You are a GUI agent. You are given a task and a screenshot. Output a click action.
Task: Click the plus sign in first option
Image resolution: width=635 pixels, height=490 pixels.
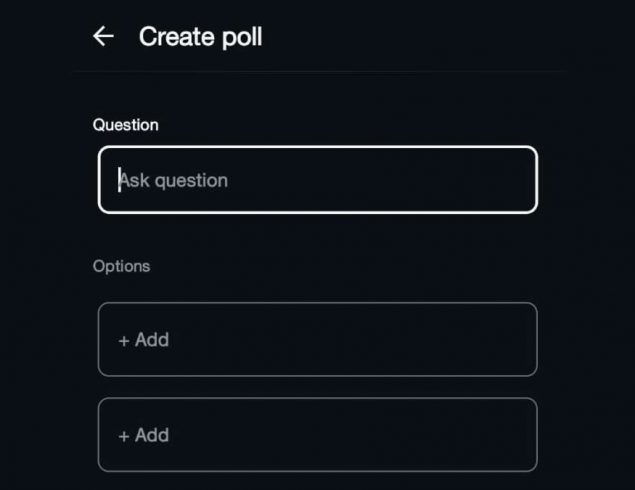(x=124, y=340)
